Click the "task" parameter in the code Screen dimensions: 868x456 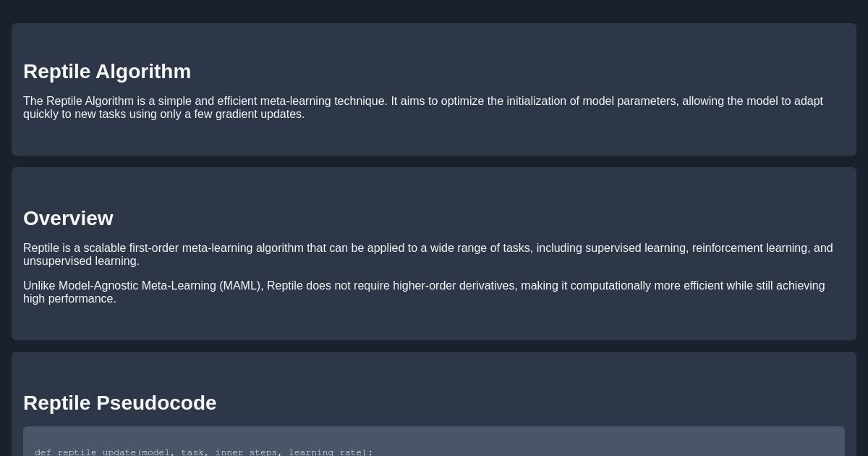192,452
